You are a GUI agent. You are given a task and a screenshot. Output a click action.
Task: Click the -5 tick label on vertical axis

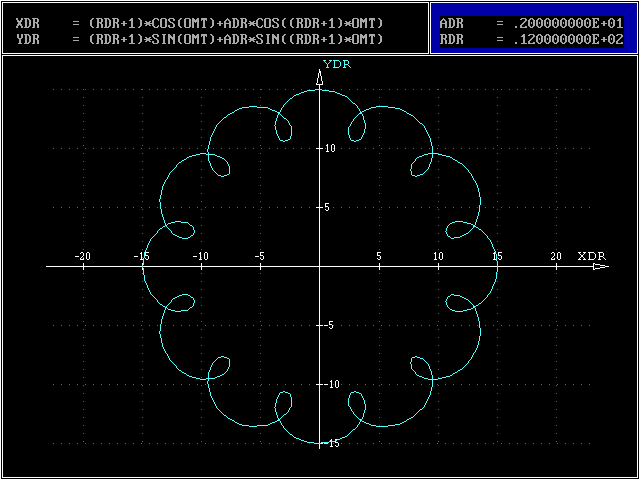tap(331, 326)
